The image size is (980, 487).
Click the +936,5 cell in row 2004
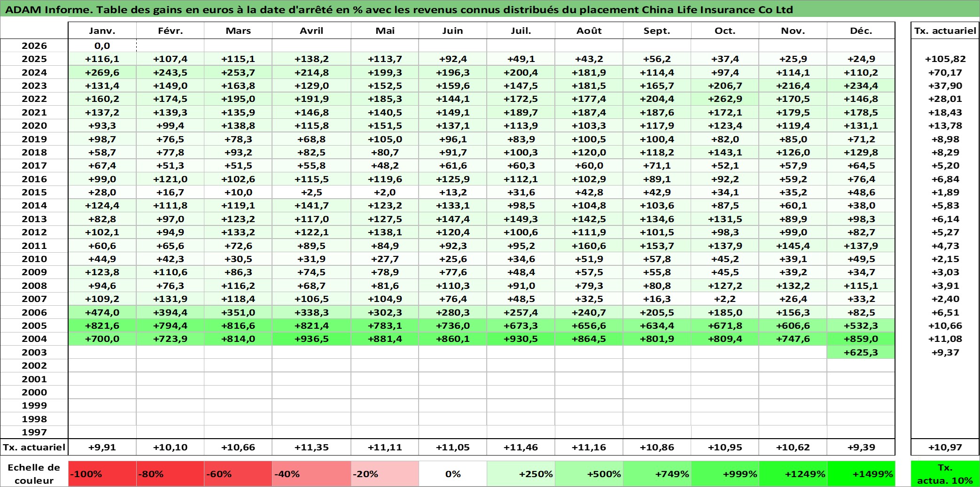pos(311,339)
